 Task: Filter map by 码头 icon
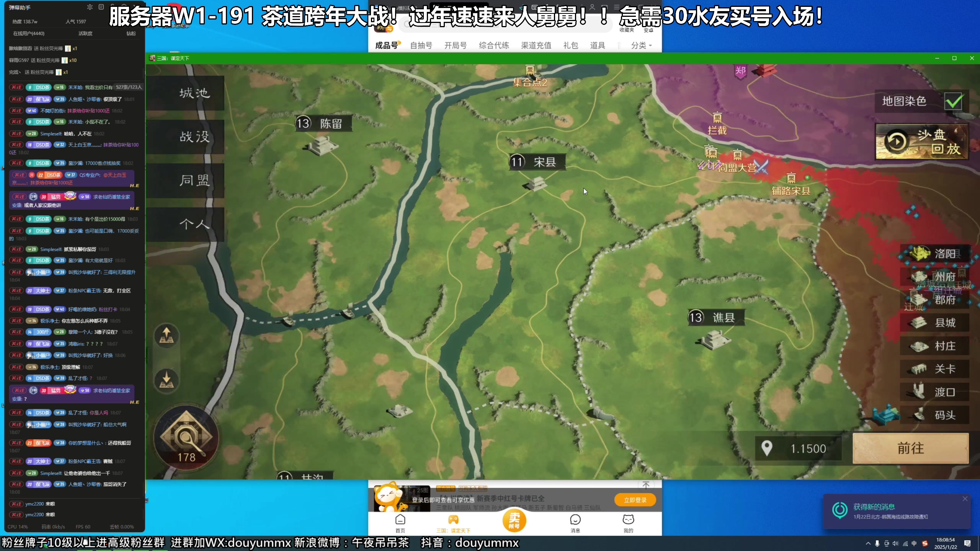[x=935, y=415]
